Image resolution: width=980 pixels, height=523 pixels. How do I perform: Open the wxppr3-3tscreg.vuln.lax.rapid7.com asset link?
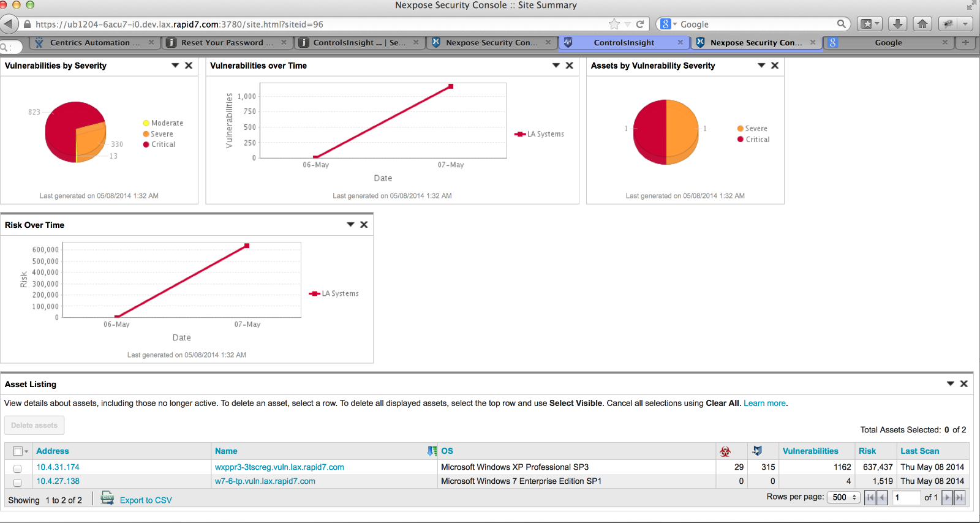click(279, 467)
